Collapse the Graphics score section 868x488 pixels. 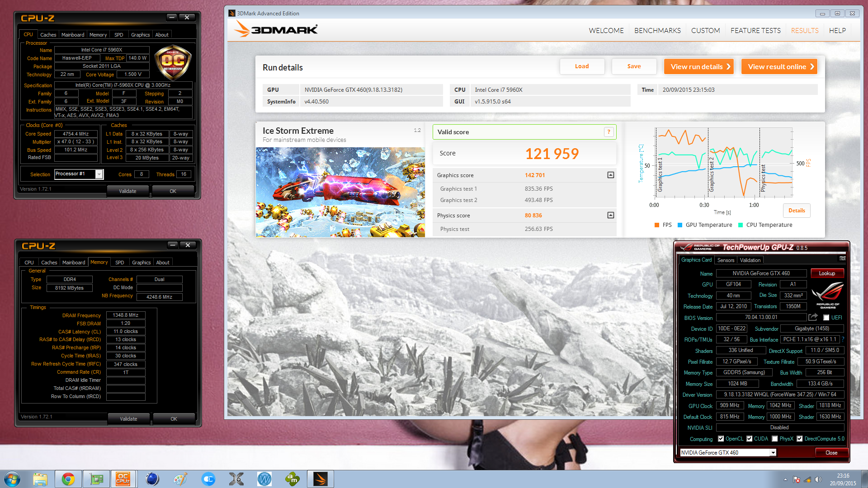pos(610,175)
